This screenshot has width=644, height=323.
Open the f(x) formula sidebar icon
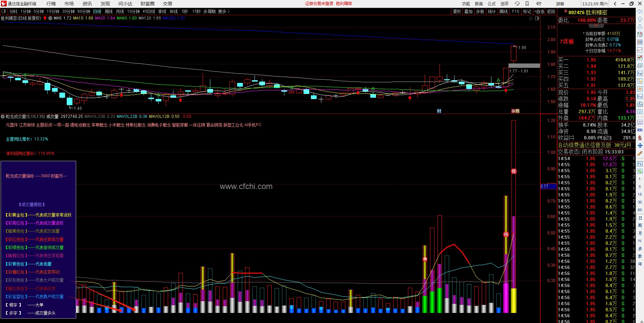tap(640, 104)
